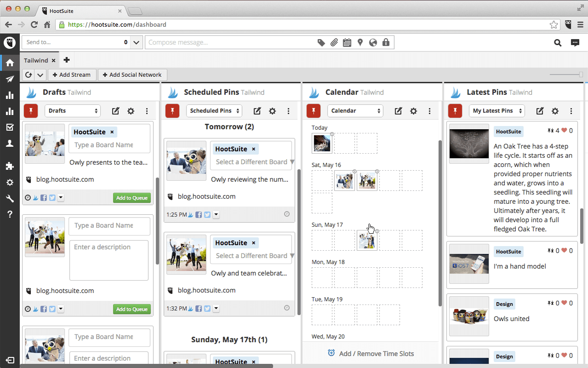Click the search magnifier in the top bar

click(x=557, y=42)
